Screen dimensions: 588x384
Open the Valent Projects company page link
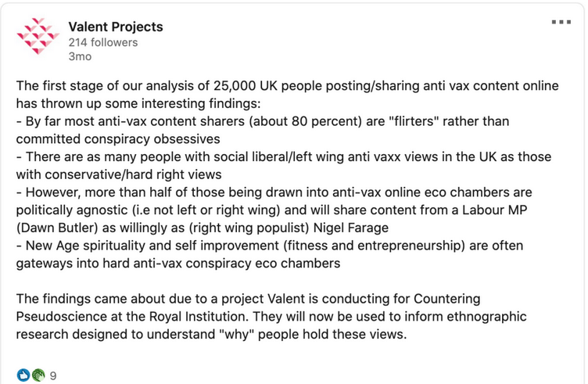[116, 27]
